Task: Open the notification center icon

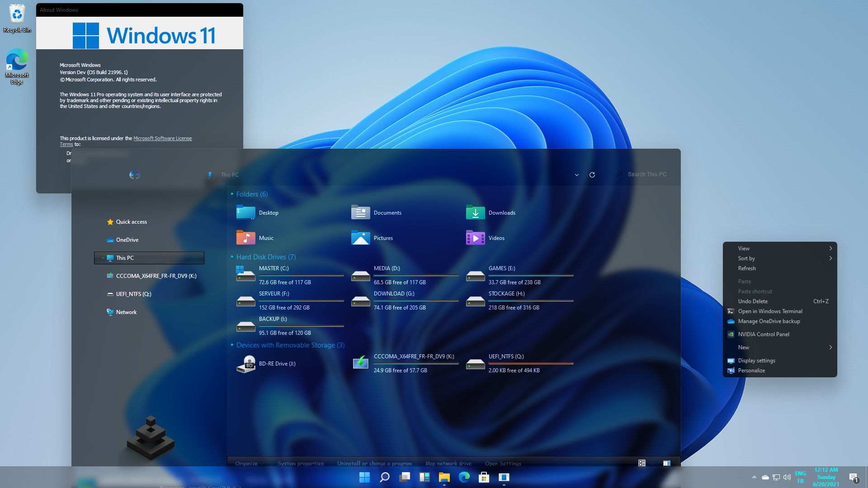Action: [x=854, y=477]
